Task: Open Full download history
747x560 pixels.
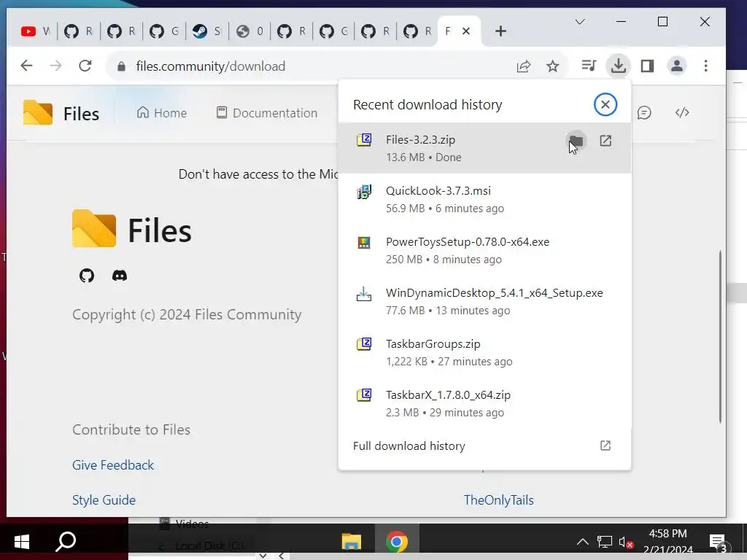Action: 484,446
